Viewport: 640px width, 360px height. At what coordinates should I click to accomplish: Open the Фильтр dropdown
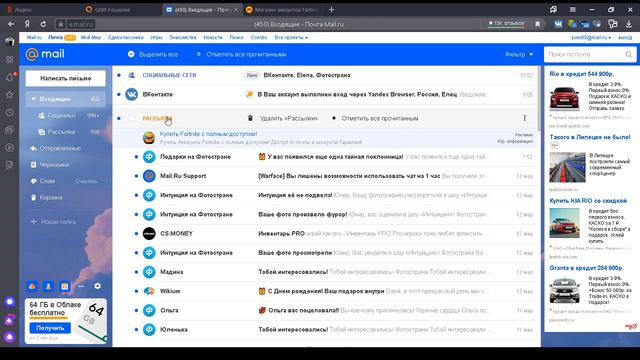pos(519,54)
